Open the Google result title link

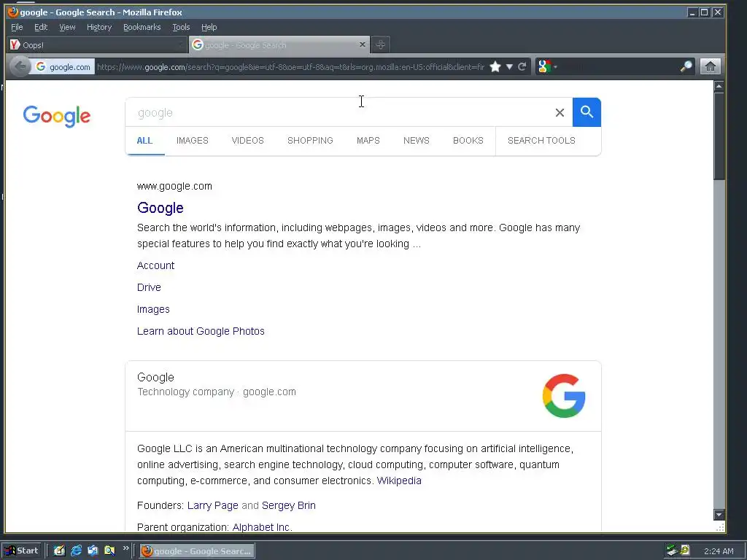(x=160, y=208)
